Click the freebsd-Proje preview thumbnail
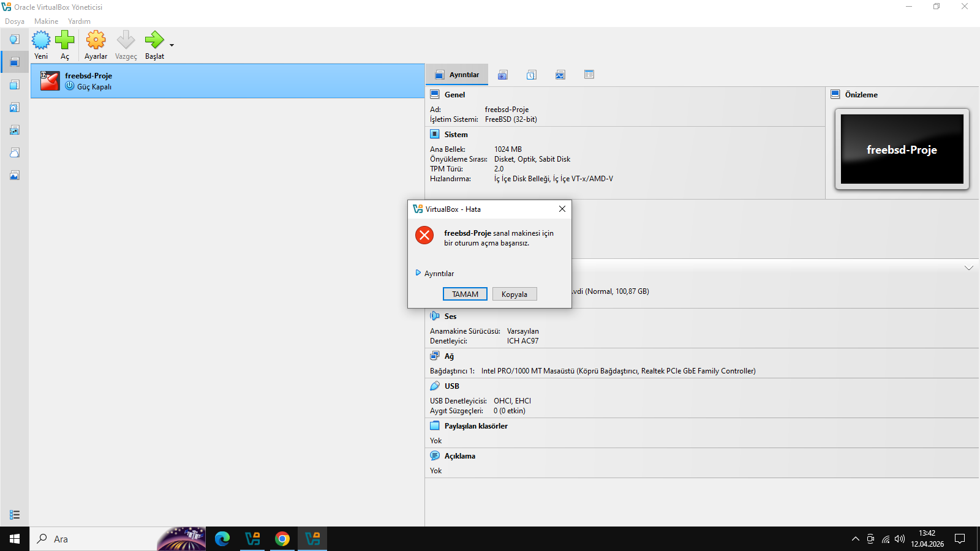980x551 pixels. coord(902,149)
